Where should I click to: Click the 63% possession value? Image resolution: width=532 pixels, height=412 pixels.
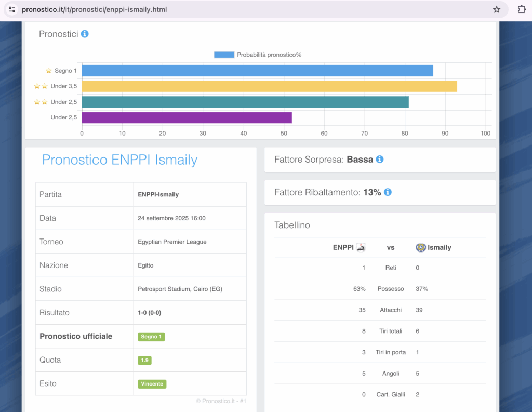click(360, 289)
